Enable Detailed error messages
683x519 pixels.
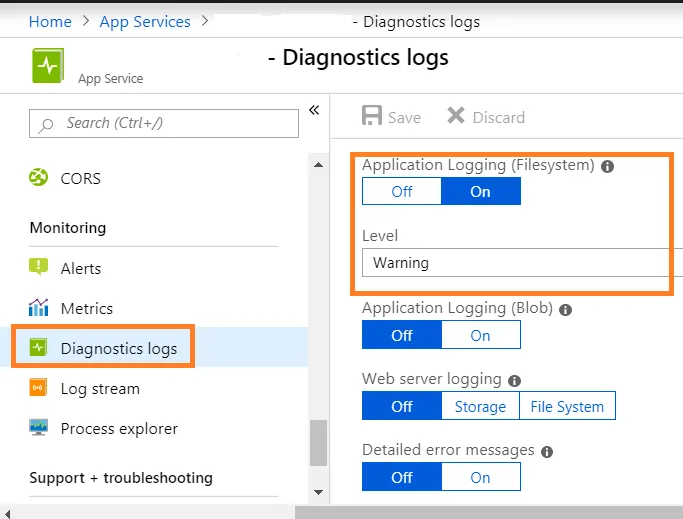pyautogui.click(x=480, y=477)
